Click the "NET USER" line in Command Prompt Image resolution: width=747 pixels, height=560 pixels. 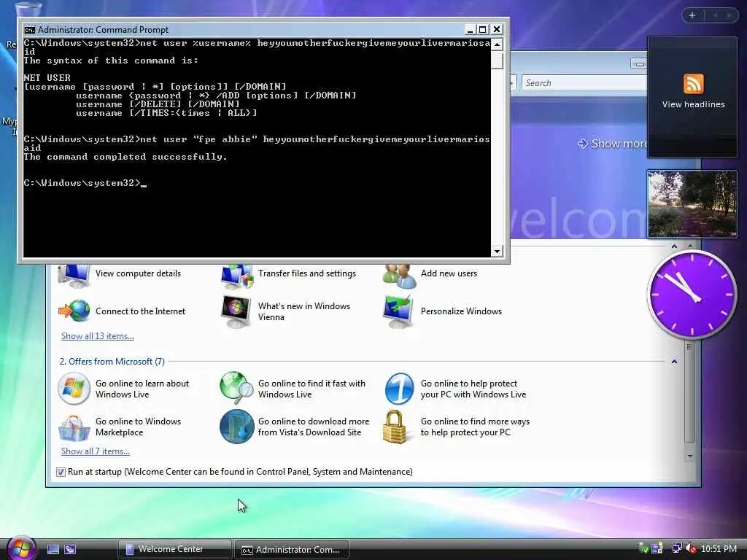[47, 77]
